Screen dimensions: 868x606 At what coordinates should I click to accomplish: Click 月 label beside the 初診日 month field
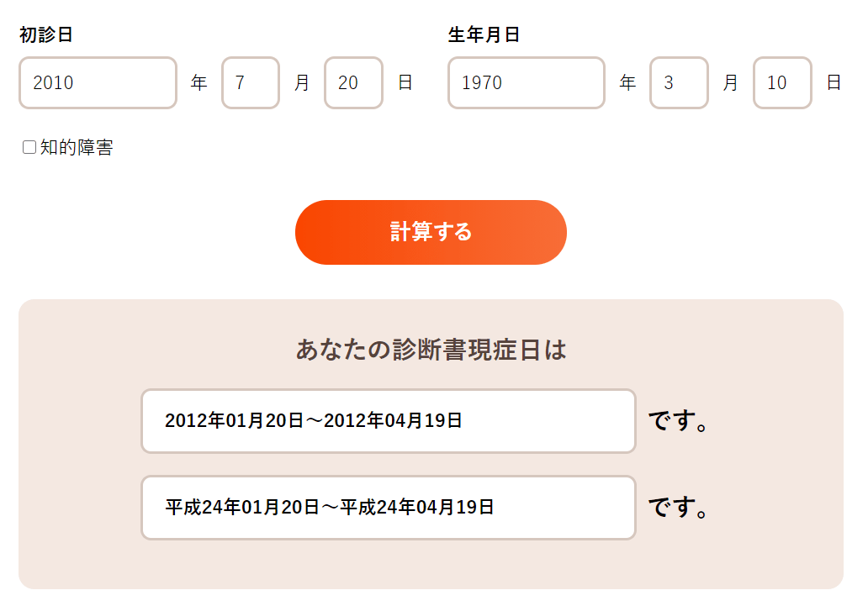[x=302, y=83]
